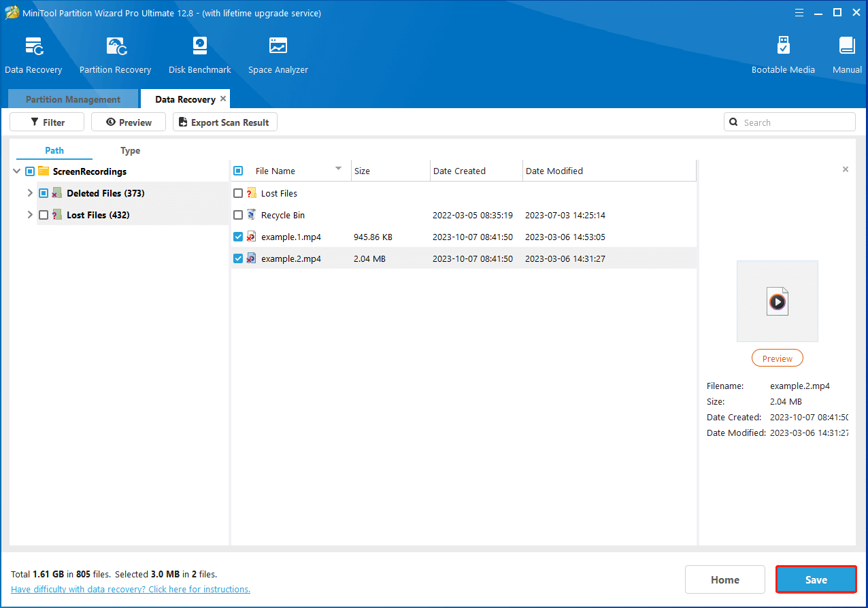Open the Space Analyzer tool
The width and height of the screenshot is (868, 608).
[x=278, y=47]
